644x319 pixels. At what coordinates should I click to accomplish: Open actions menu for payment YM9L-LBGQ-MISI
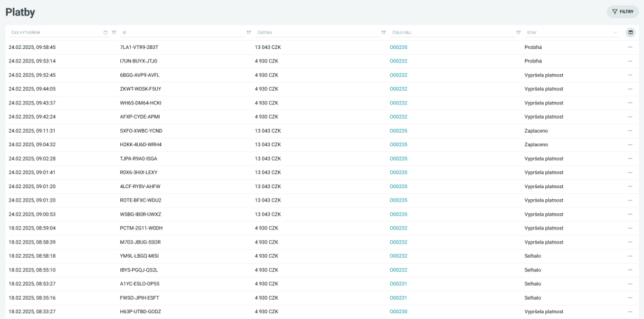point(630,256)
